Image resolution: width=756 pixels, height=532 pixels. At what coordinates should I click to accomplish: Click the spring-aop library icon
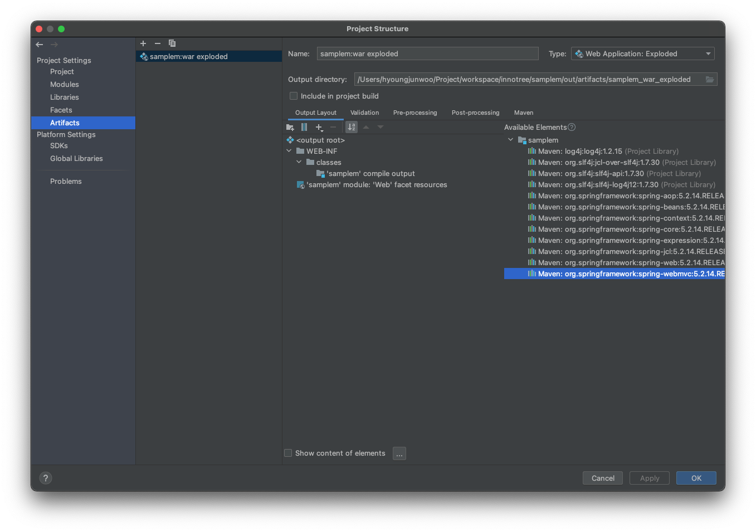point(532,196)
